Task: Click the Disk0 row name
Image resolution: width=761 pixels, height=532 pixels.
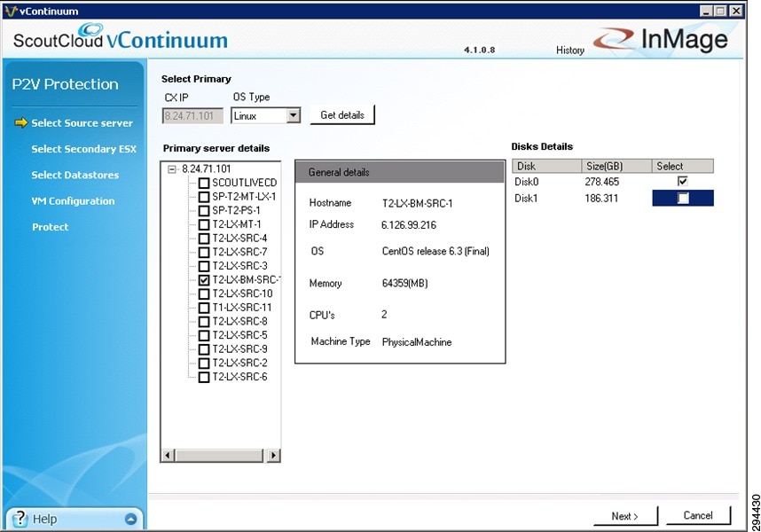Action: point(527,182)
